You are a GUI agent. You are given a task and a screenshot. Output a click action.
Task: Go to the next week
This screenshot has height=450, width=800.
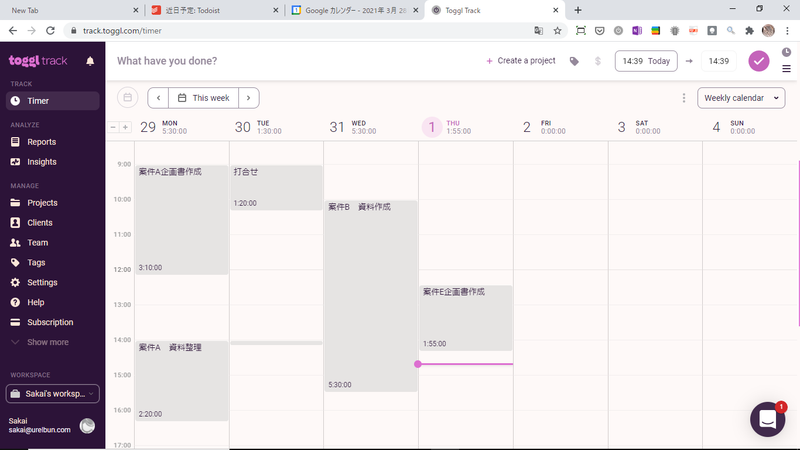249,98
